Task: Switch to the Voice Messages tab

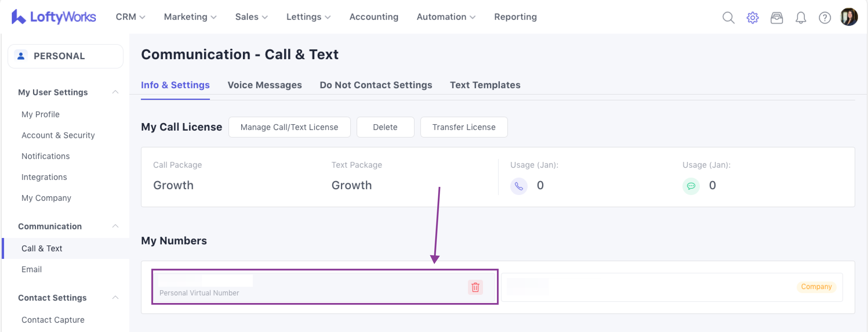Action: click(264, 85)
